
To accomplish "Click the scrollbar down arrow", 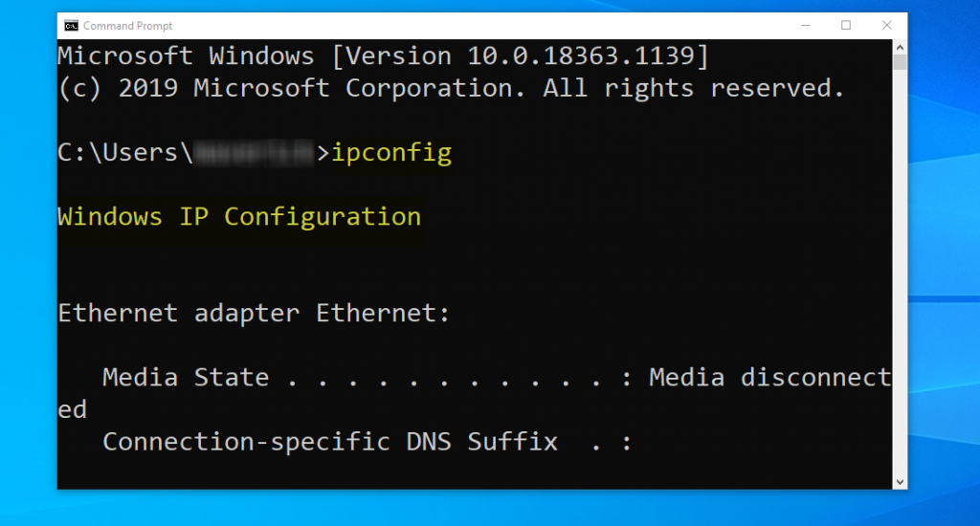I will pos(900,482).
